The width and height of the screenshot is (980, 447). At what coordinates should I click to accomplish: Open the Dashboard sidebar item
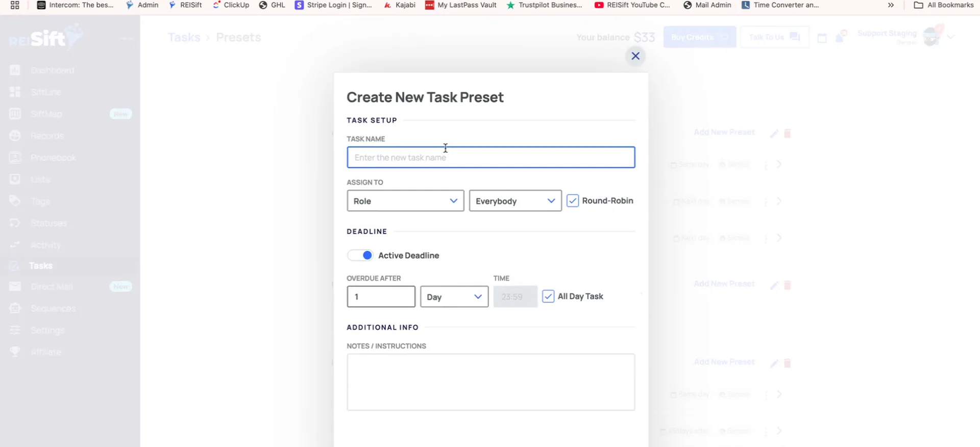click(x=52, y=70)
